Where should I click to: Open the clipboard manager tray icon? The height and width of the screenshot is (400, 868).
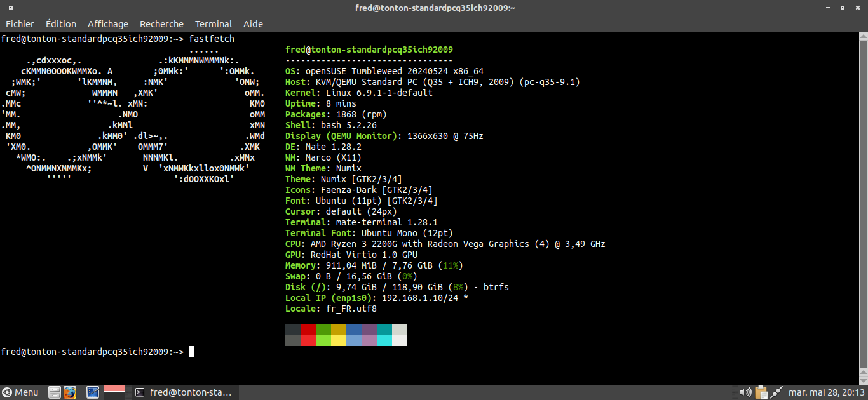[x=761, y=392]
